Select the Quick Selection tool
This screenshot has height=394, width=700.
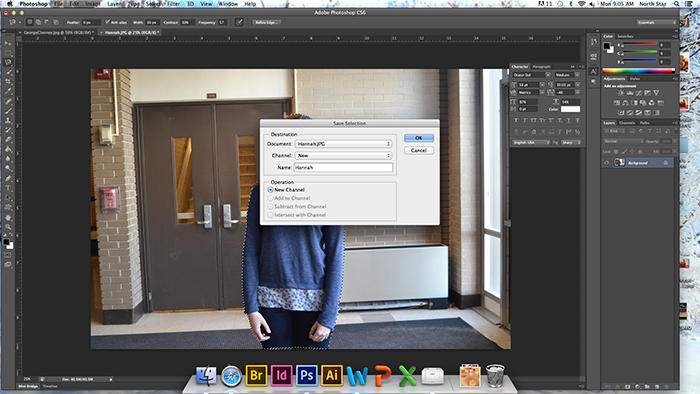[x=8, y=72]
